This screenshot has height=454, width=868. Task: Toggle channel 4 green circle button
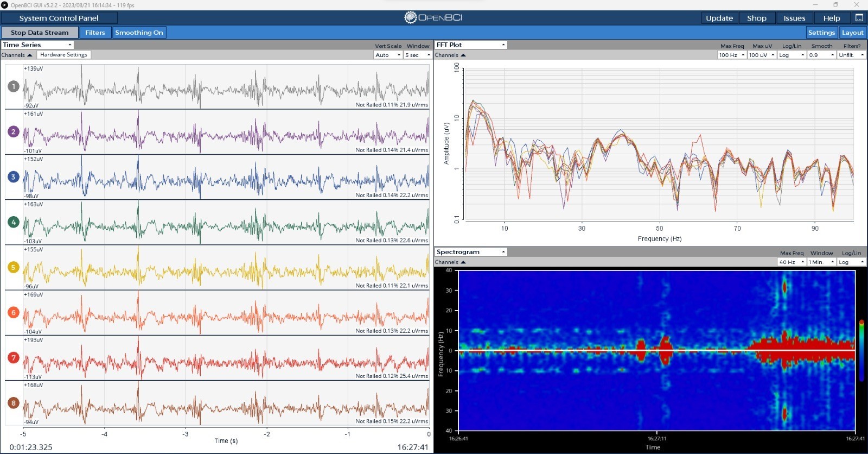[x=14, y=222]
